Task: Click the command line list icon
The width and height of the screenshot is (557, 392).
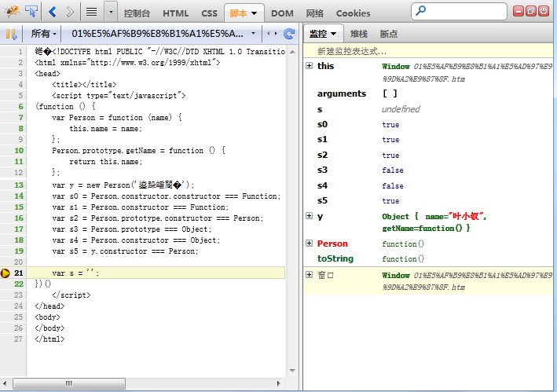Action: (91, 12)
